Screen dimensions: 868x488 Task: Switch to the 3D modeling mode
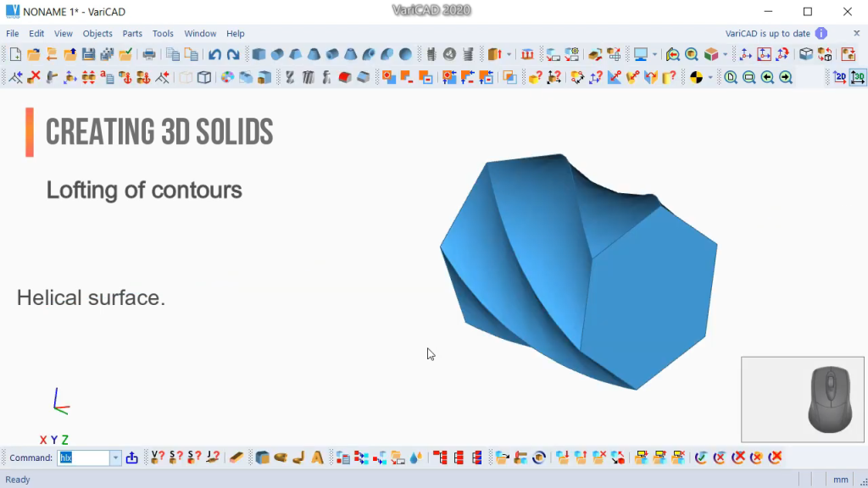coord(858,77)
